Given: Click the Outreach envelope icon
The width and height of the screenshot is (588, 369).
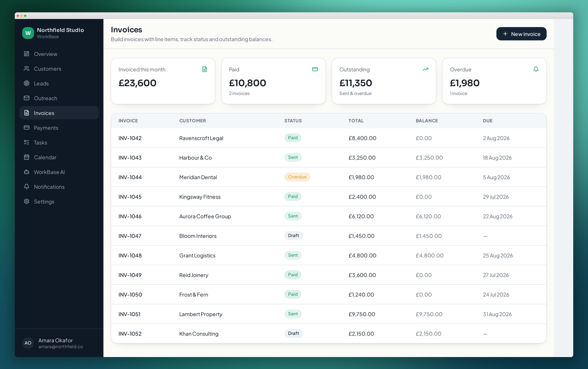Looking at the screenshot, I should pos(27,98).
